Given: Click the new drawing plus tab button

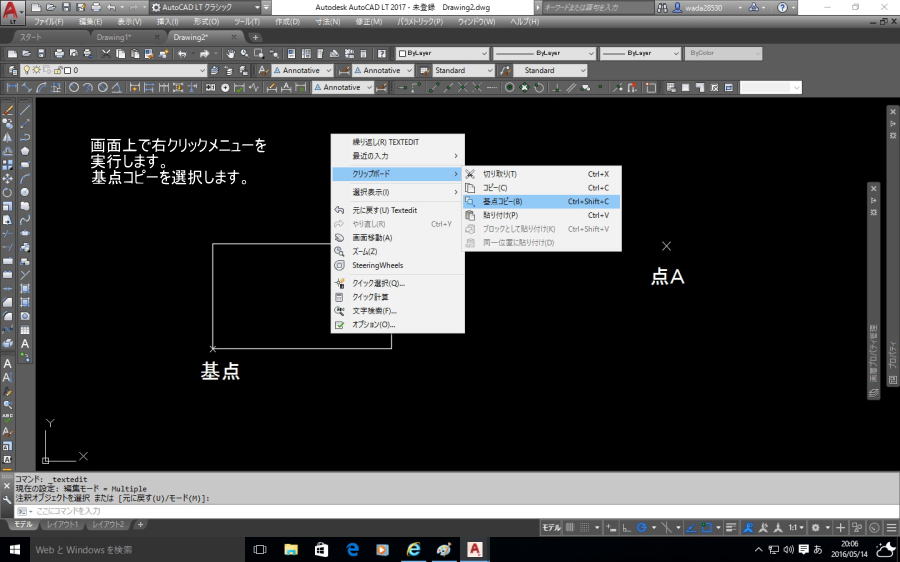Looking at the screenshot, I should (x=255, y=37).
